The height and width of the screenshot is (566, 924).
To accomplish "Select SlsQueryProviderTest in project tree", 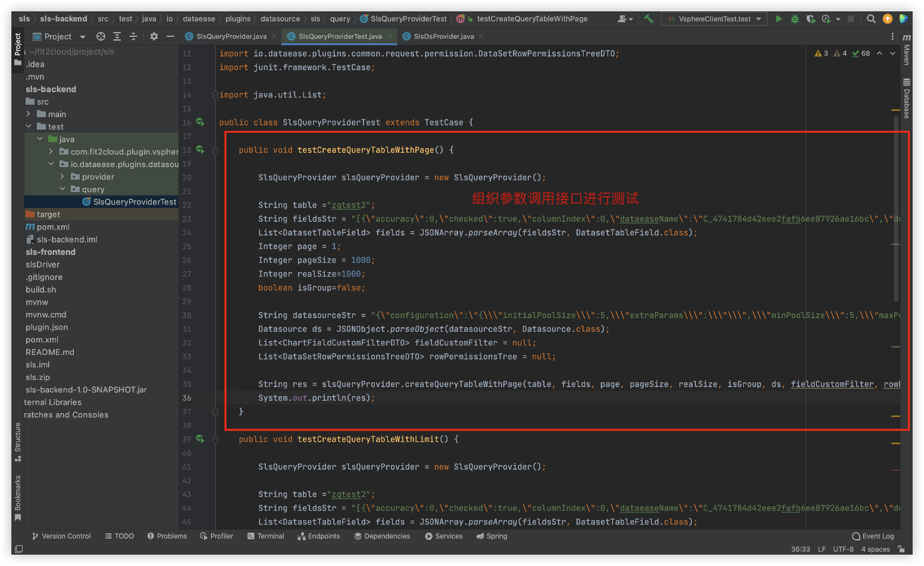I will pyautogui.click(x=101, y=202).
